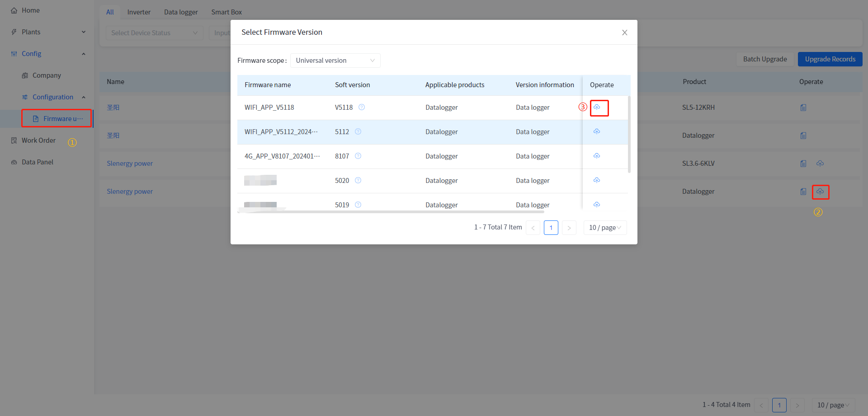Open the dialog's 10 / page size dropdown
The width and height of the screenshot is (868, 416).
click(x=605, y=228)
